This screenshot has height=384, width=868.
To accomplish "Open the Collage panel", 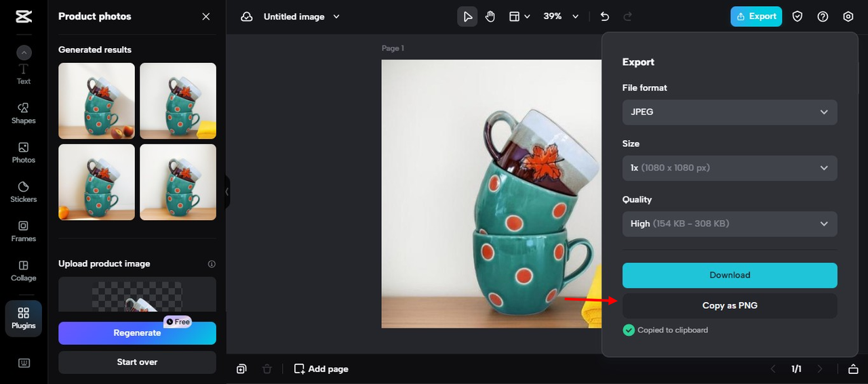I will tap(24, 270).
